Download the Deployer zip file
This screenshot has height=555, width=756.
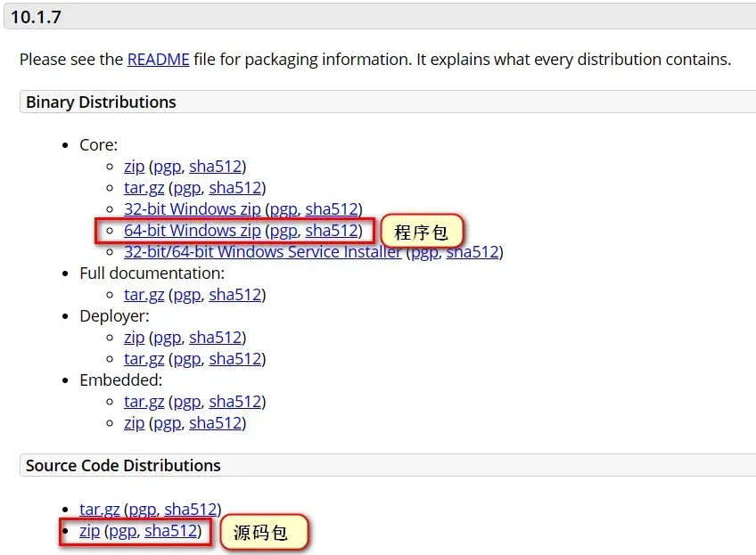(134, 338)
